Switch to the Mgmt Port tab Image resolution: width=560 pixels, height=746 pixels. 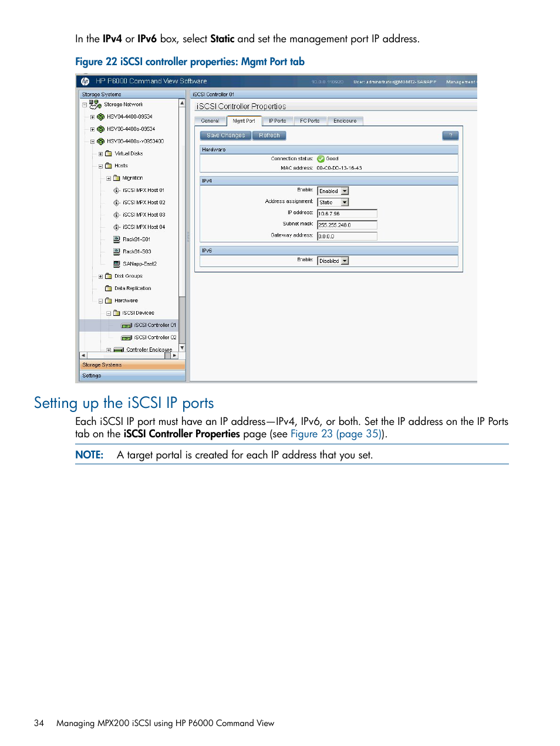pos(244,121)
